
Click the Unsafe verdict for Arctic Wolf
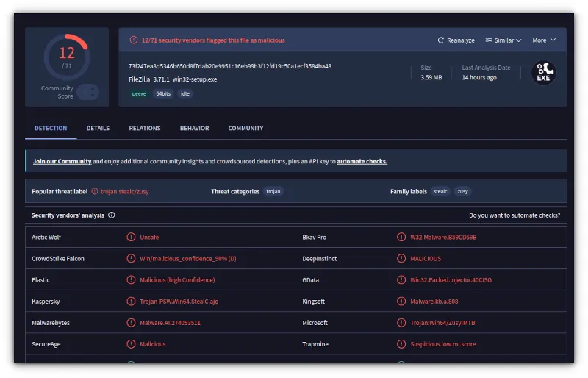149,238
